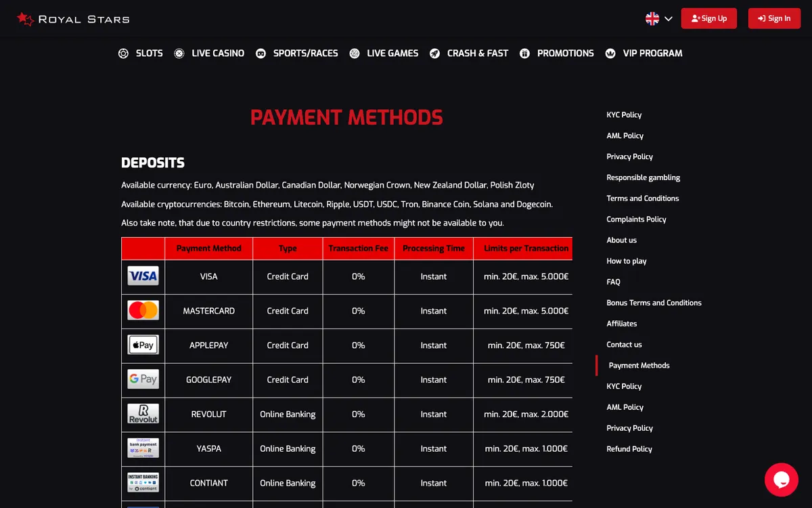812x508 pixels.
Task: Open the first Privacy Policy sidebar link
Action: coord(629,156)
